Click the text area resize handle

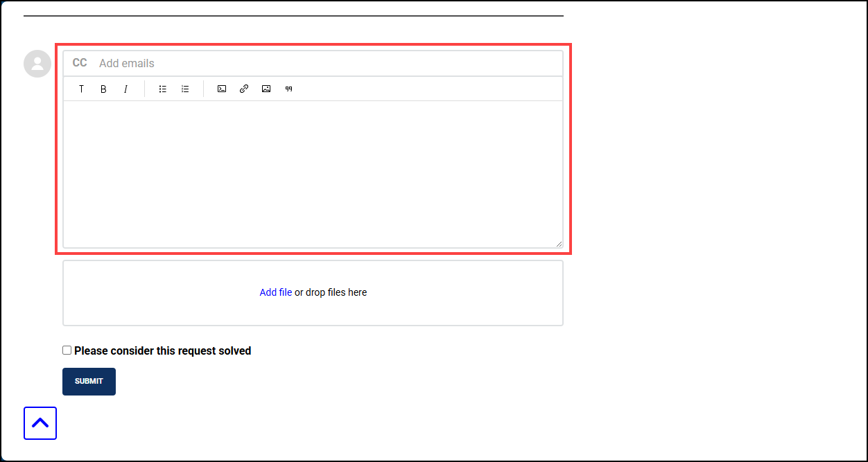559,243
